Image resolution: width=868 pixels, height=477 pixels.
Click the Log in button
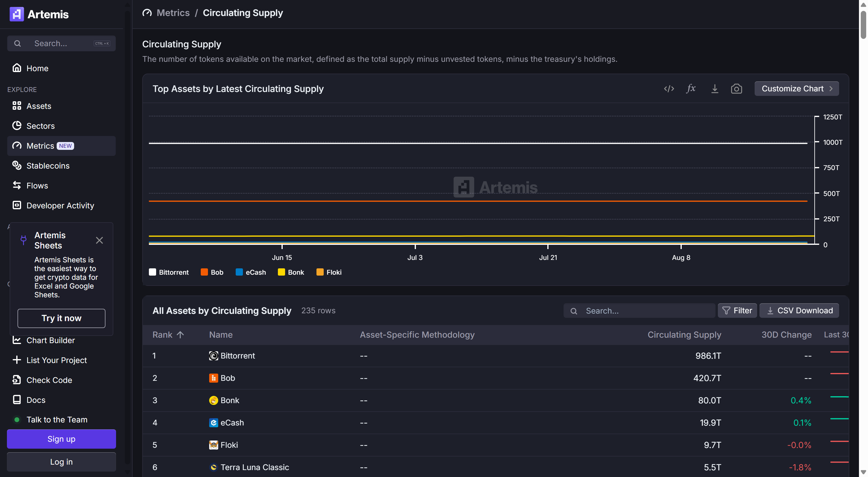pyautogui.click(x=61, y=462)
